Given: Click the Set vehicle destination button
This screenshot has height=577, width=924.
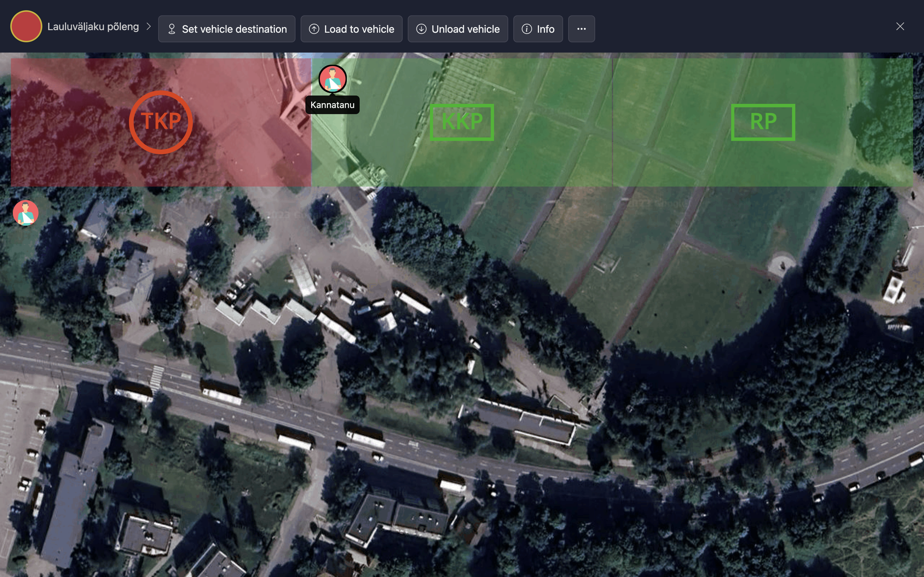Looking at the screenshot, I should coord(227,29).
